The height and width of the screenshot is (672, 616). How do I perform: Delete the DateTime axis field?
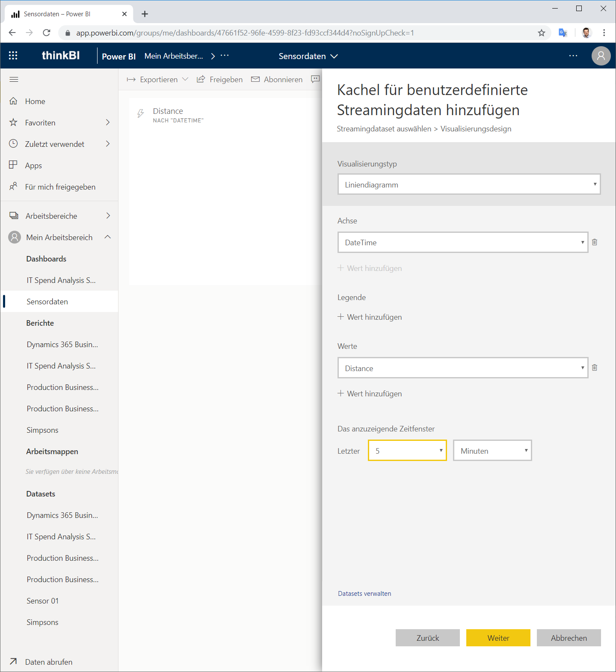pyautogui.click(x=595, y=242)
